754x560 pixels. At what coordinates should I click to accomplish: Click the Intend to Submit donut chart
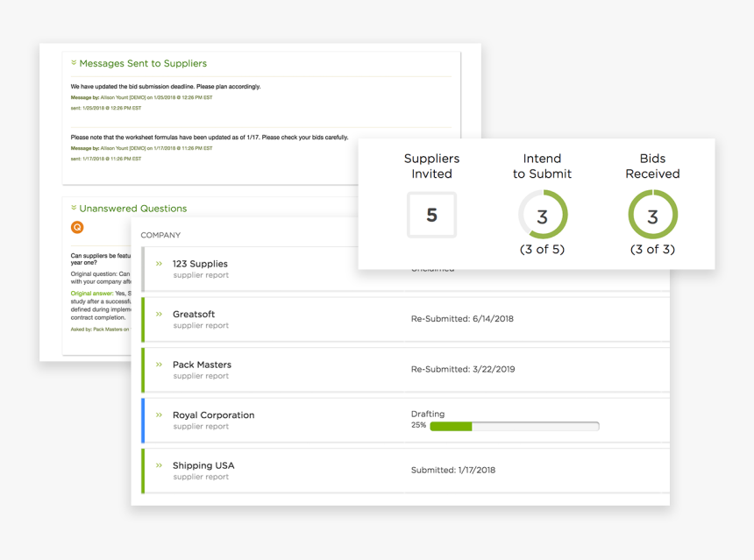(542, 215)
